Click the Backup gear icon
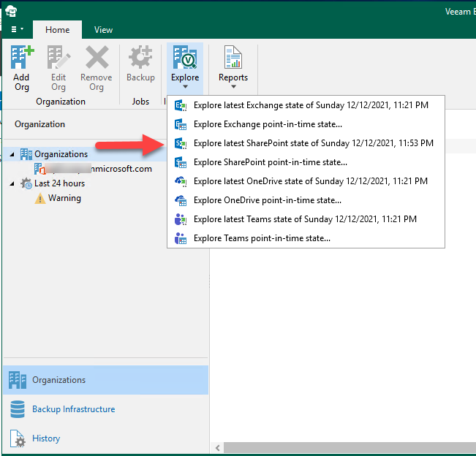The width and height of the screenshot is (476, 456). point(140,57)
